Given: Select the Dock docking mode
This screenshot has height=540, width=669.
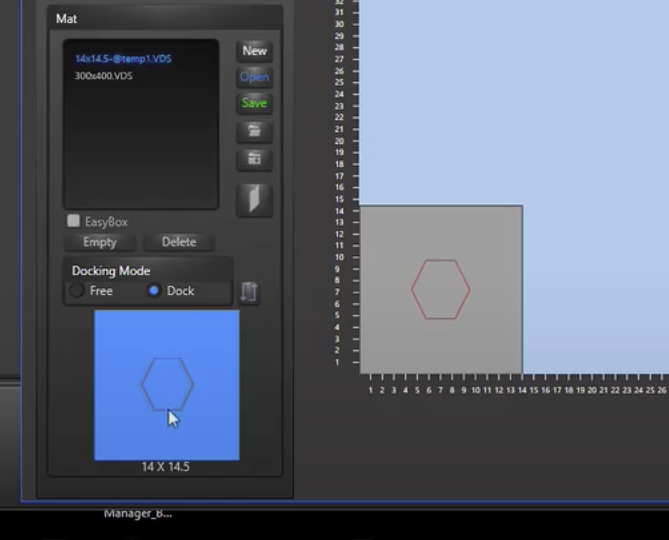Looking at the screenshot, I should [154, 291].
